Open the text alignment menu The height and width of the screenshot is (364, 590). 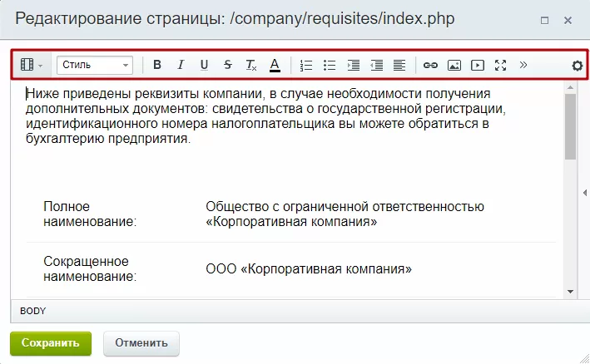pyautogui.click(x=399, y=66)
